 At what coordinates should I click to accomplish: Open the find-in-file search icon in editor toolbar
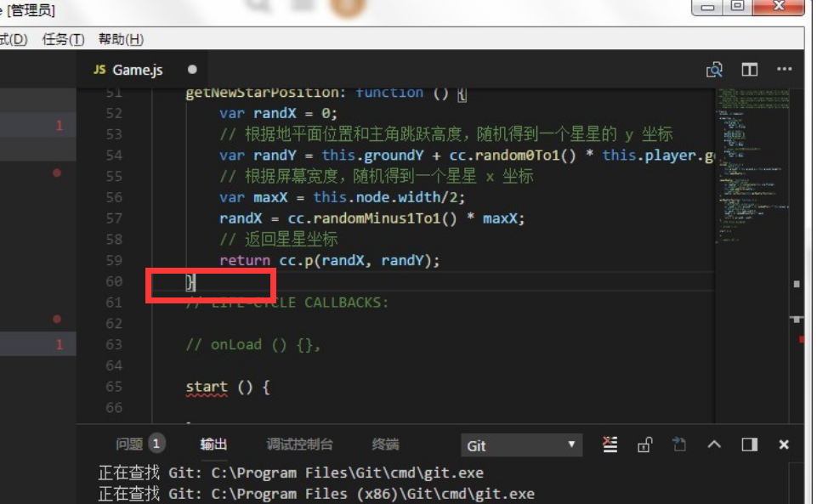[x=714, y=69]
